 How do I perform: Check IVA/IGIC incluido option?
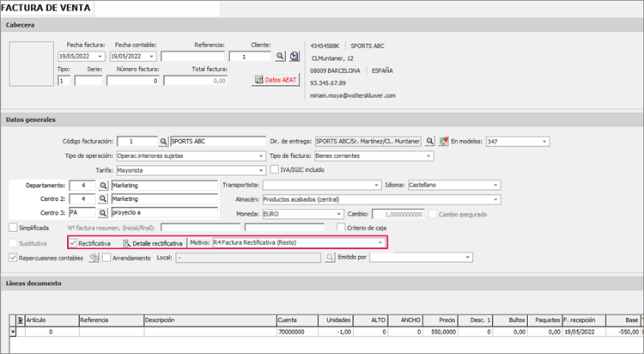pos(275,169)
